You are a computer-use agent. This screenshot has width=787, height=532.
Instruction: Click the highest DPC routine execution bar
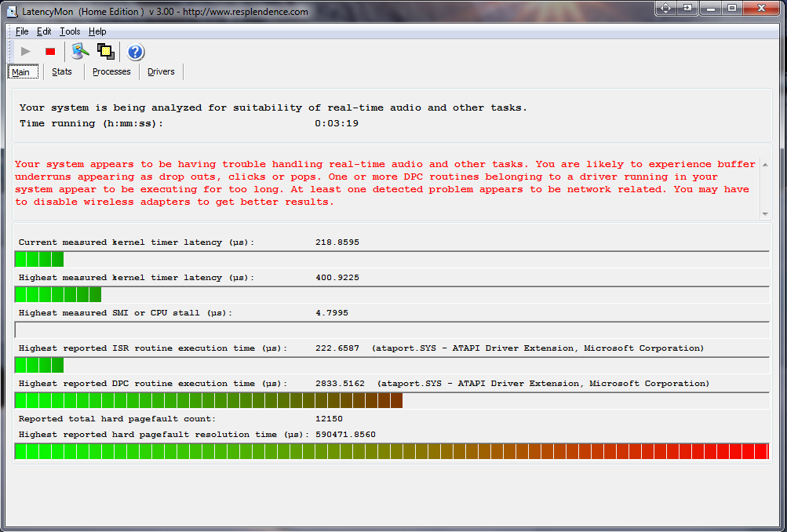tap(209, 400)
